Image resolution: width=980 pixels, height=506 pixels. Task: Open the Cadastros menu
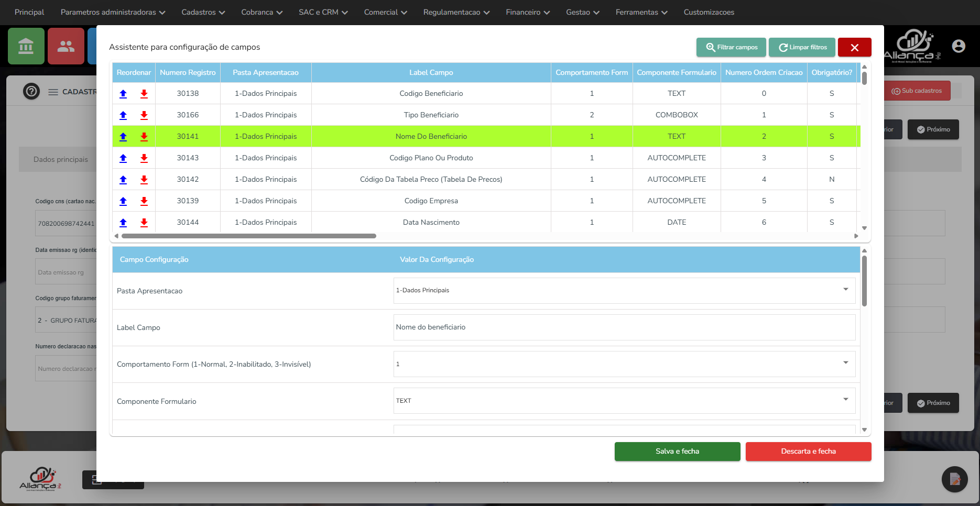point(203,12)
